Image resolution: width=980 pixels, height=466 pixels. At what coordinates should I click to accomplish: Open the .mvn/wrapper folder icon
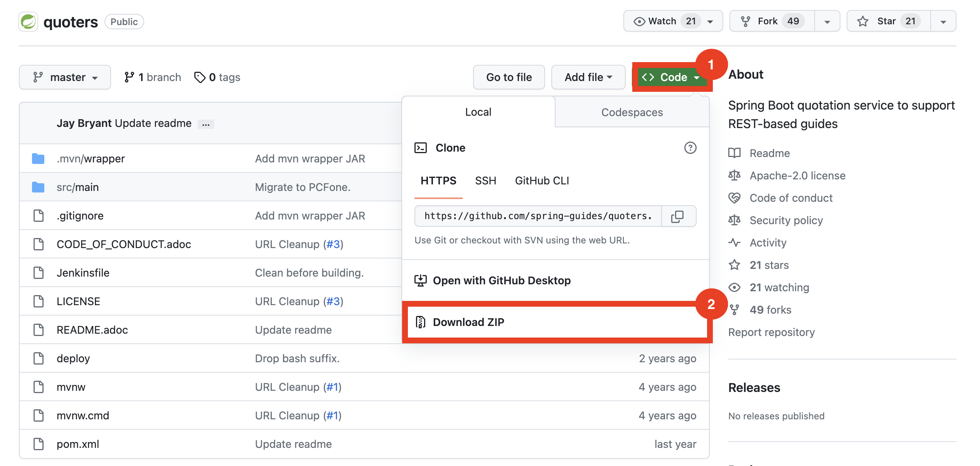click(x=38, y=159)
